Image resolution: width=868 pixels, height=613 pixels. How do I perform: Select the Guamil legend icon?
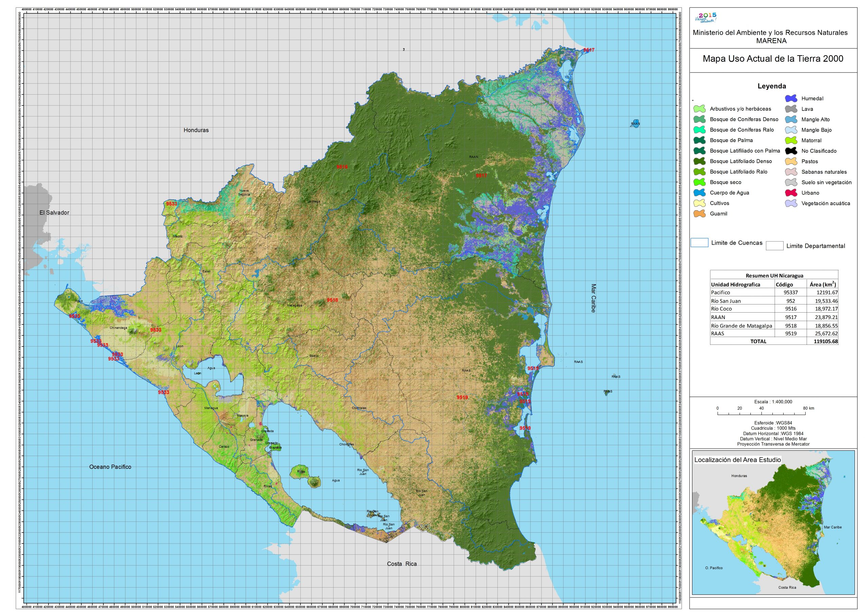click(x=699, y=214)
